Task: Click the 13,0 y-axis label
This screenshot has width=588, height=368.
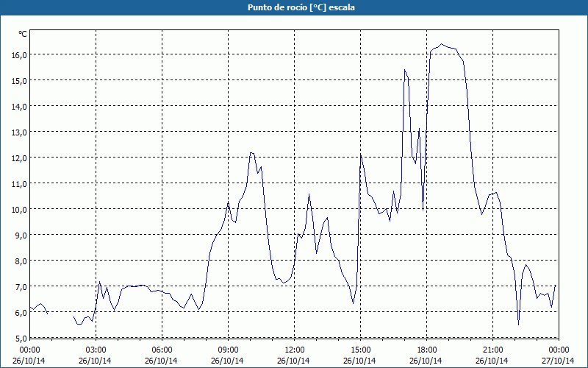Action: coord(20,132)
